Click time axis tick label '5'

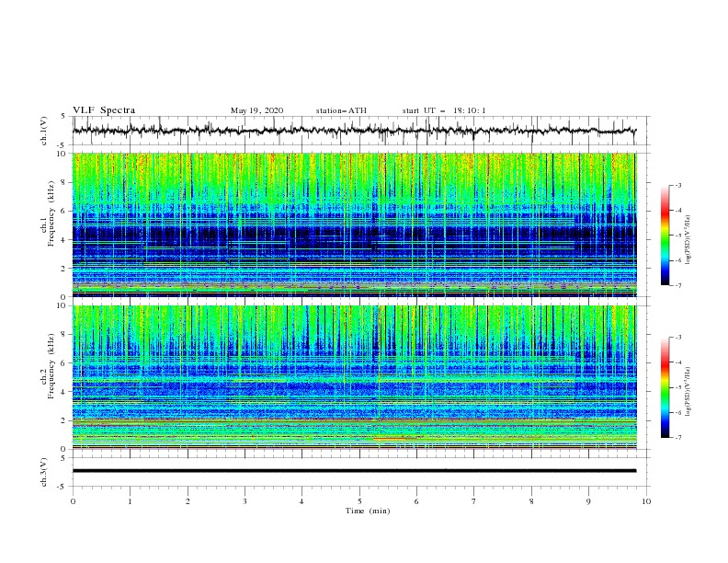pyautogui.click(x=359, y=501)
